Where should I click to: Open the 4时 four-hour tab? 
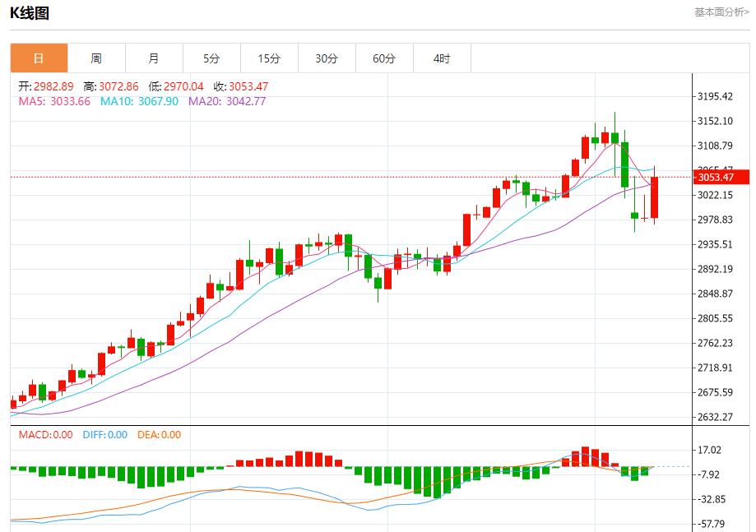point(442,58)
